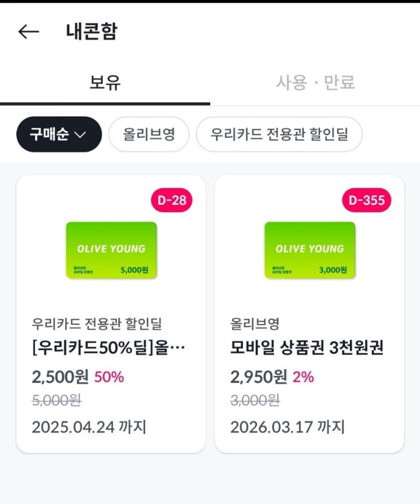Switch to the 사용 · 만료 tab
The width and height of the screenshot is (420, 504).
[x=315, y=82]
